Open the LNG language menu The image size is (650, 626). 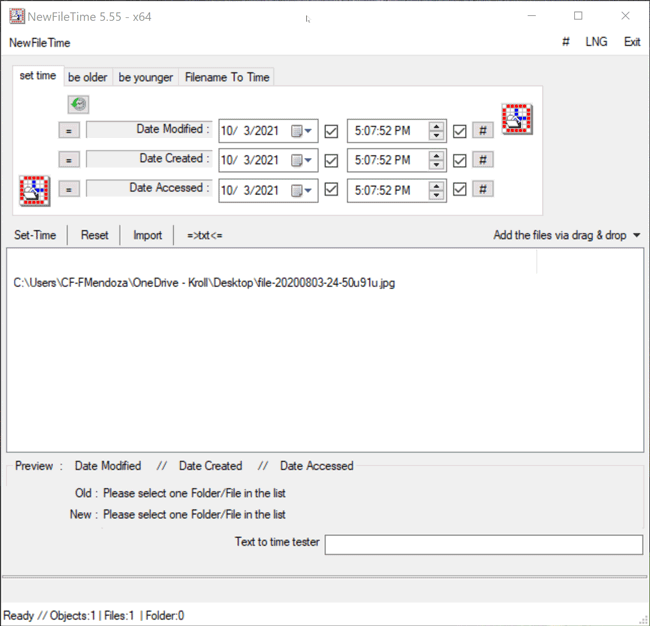point(596,42)
